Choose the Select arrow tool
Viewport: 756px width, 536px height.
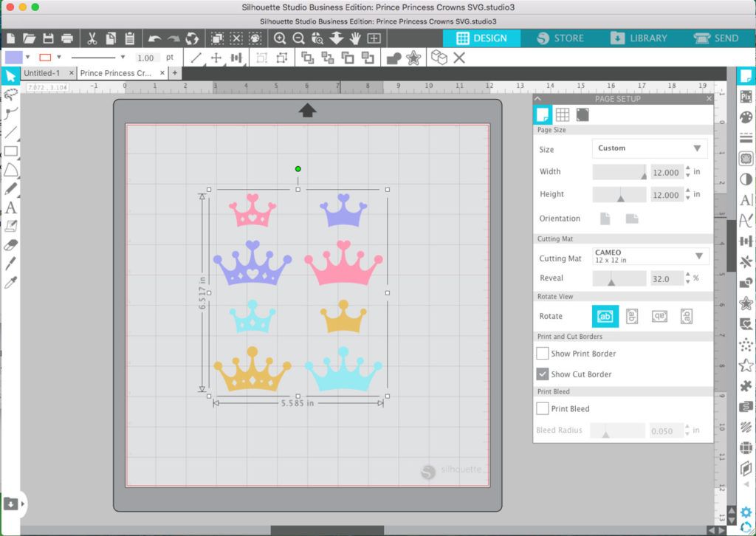[x=10, y=76]
